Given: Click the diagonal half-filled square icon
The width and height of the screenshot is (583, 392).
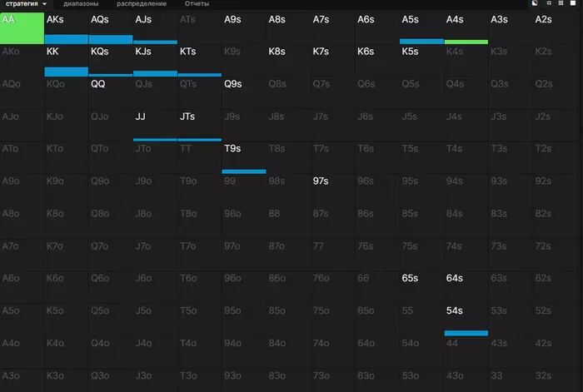Looking at the screenshot, I should pyautogui.click(x=535, y=3).
